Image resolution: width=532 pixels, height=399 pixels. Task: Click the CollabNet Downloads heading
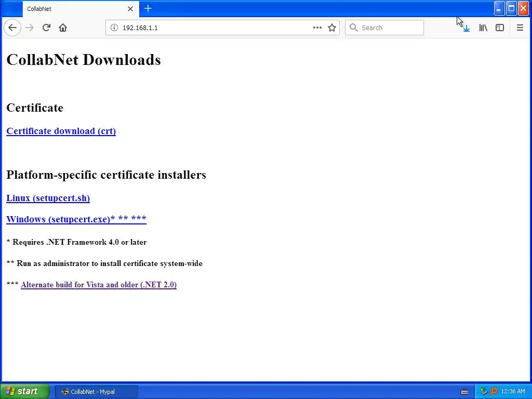84,60
